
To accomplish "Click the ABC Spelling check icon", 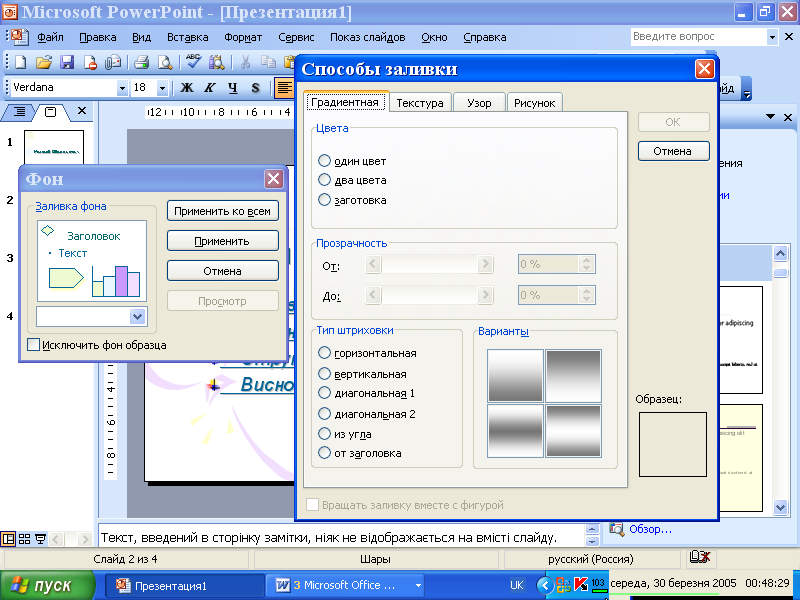I will pos(193,62).
